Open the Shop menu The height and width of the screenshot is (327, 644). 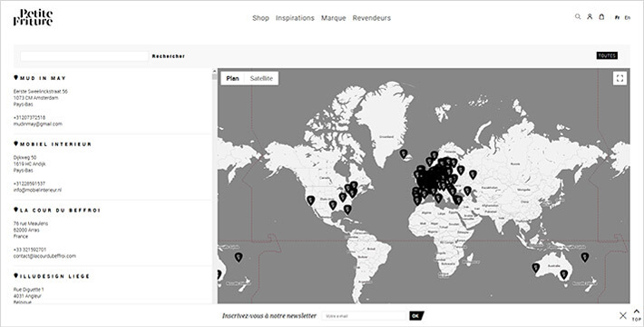pyautogui.click(x=260, y=18)
